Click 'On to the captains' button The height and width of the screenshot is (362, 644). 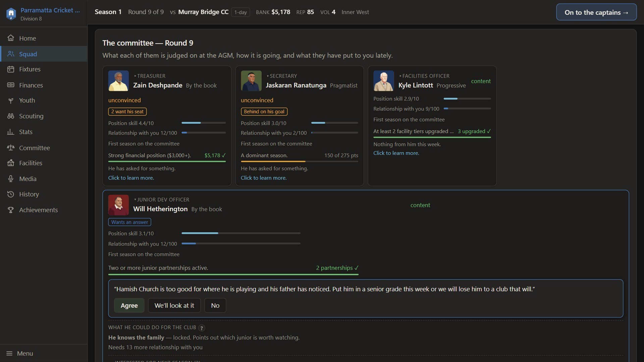pos(596,12)
